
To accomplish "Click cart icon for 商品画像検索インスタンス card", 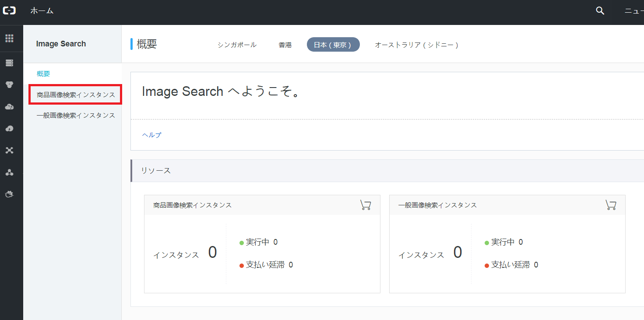I will 365,205.
